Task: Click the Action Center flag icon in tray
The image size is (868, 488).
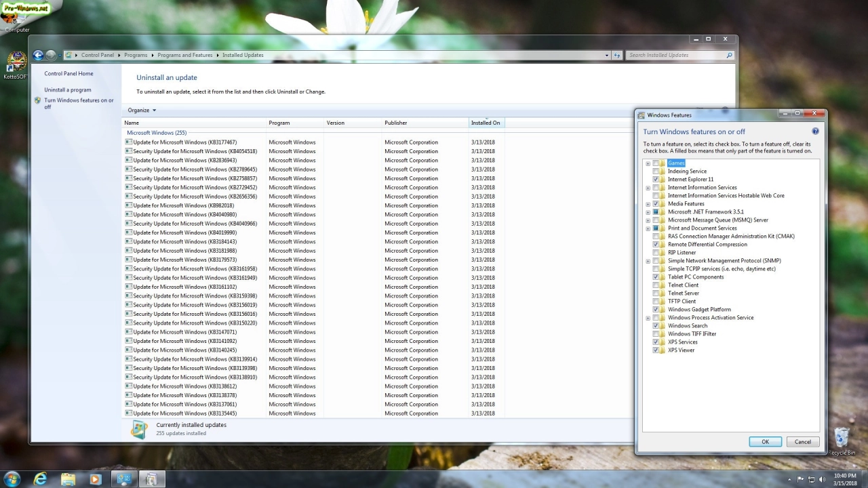Action: (x=801, y=479)
